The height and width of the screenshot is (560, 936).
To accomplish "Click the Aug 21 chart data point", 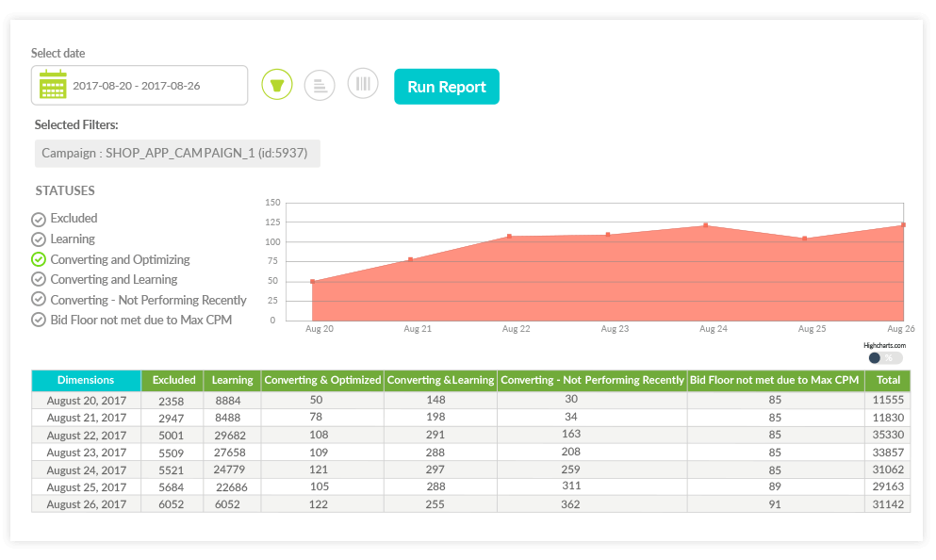I will click(411, 259).
